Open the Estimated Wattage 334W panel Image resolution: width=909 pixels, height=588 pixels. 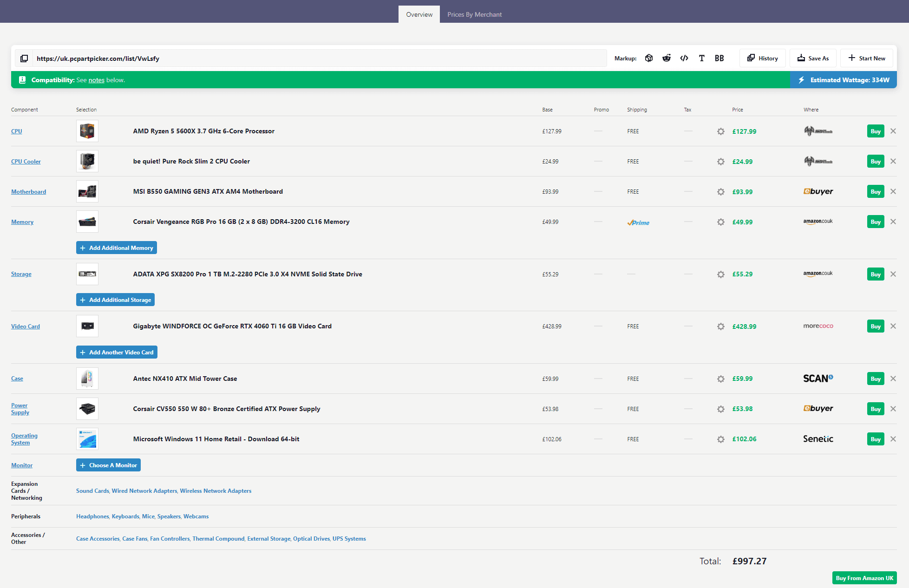coord(844,80)
